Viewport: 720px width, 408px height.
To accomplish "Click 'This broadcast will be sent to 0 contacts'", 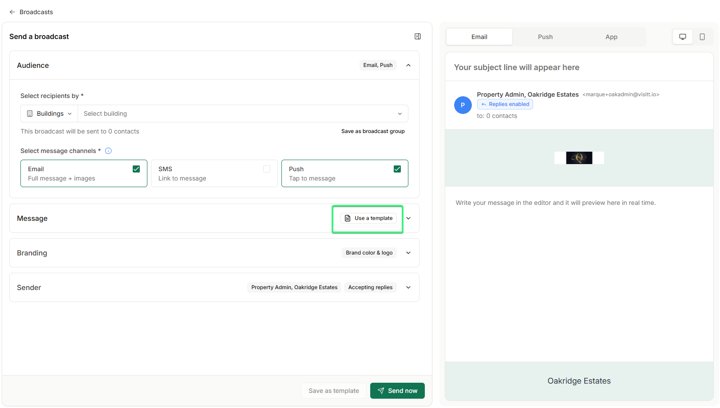I will pyautogui.click(x=80, y=131).
